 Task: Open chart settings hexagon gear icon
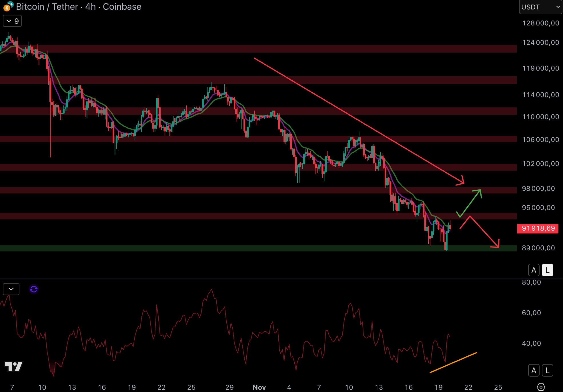(541, 387)
